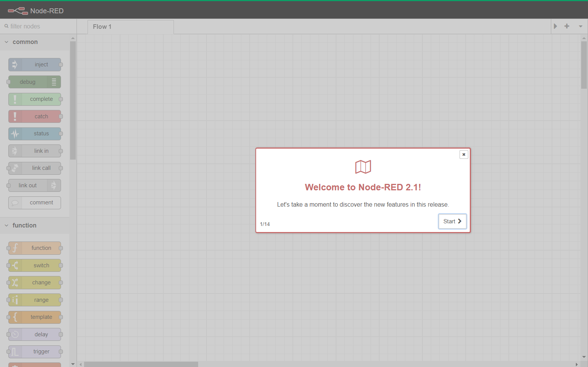Select the link call node
The image size is (588, 367).
35,168
